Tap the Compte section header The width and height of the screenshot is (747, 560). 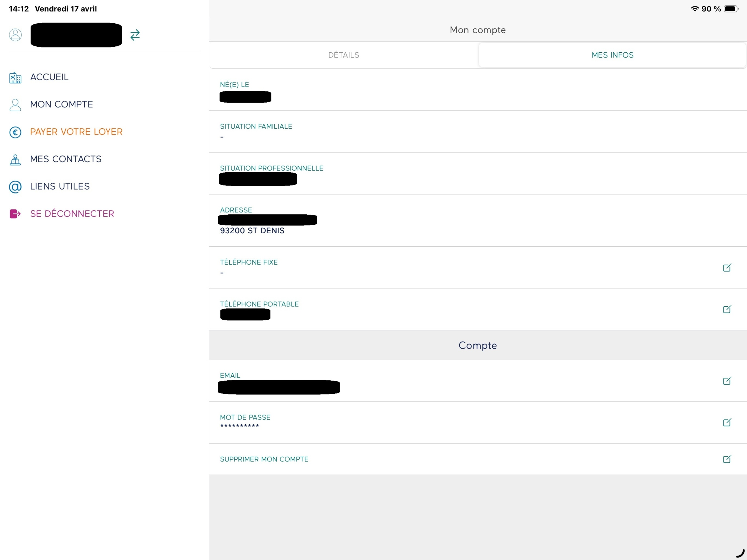click(477, 345)
